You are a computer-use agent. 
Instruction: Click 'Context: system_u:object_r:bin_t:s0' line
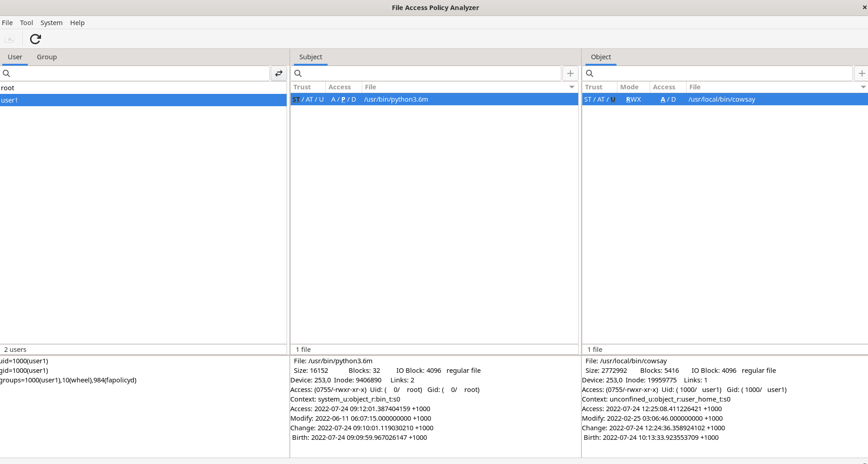point(345,399)
